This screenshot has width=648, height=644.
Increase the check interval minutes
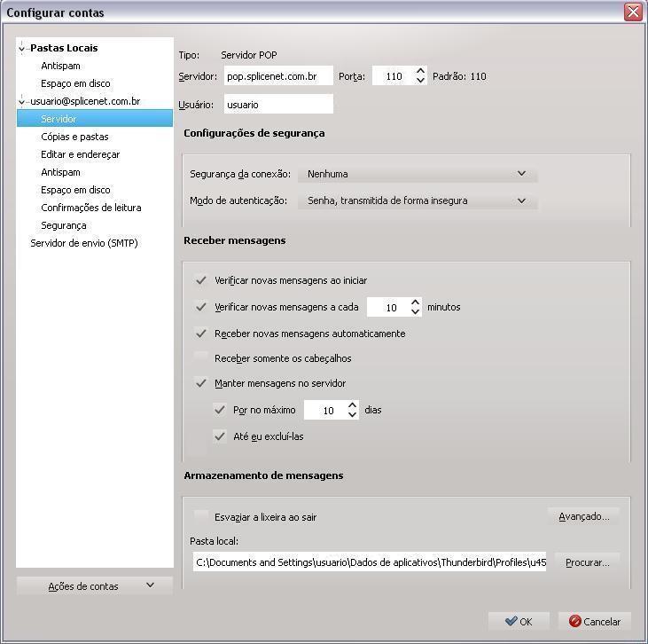click(x=416, y=302)
